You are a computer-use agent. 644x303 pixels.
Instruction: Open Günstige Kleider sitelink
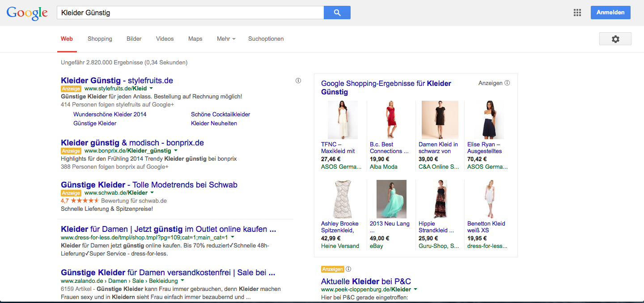tap(95, 123)
